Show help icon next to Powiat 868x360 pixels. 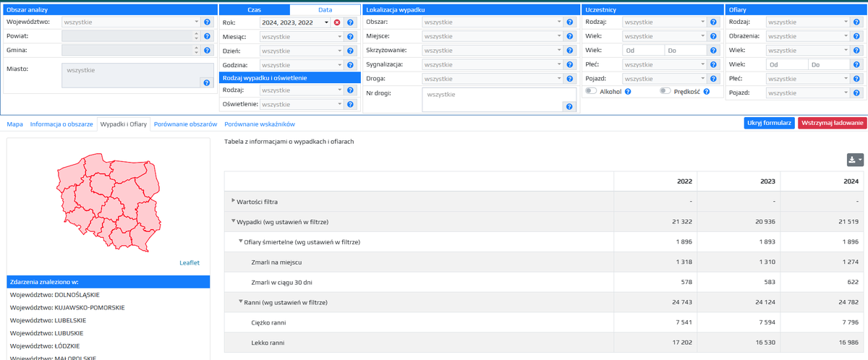tap(208, 36)
